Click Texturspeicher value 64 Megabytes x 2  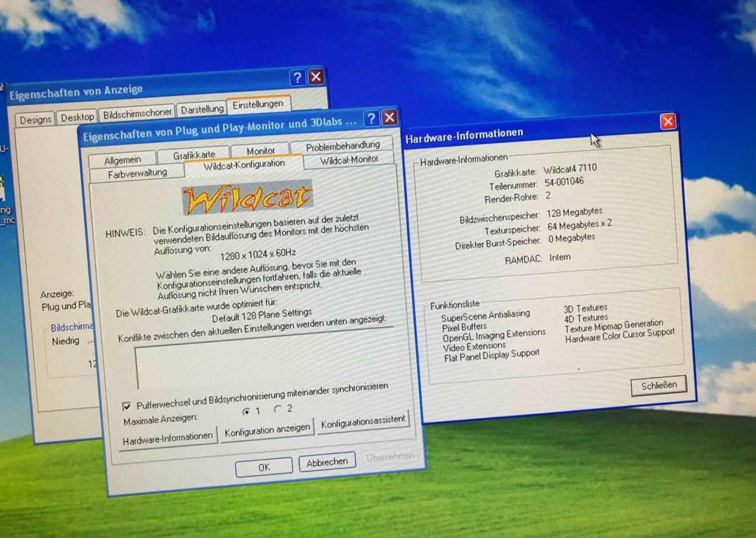click(x=580, y=225)
